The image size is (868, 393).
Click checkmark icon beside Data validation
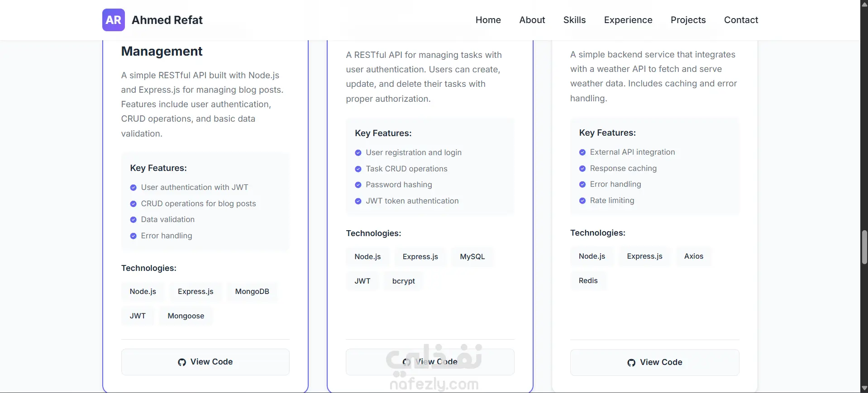pos(134,220)
